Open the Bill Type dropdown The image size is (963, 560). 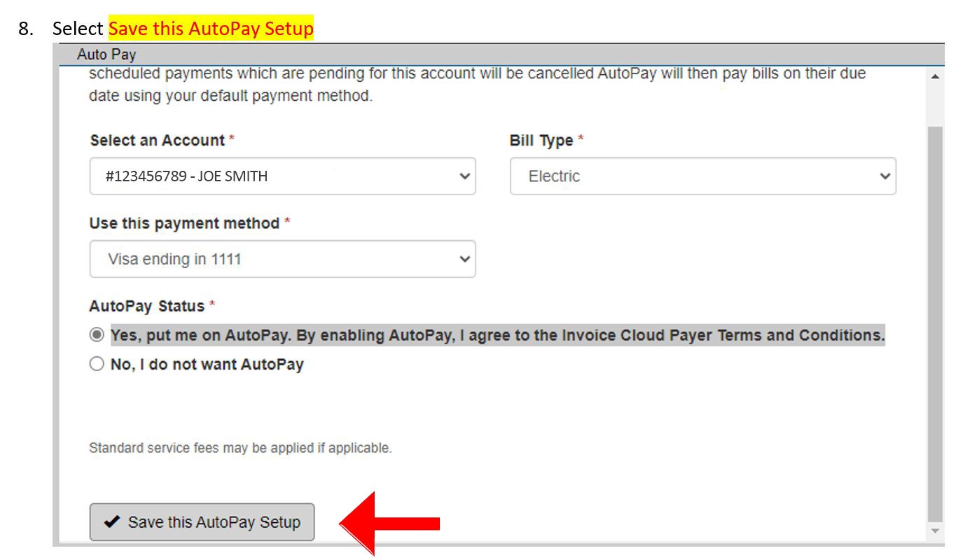700,176
